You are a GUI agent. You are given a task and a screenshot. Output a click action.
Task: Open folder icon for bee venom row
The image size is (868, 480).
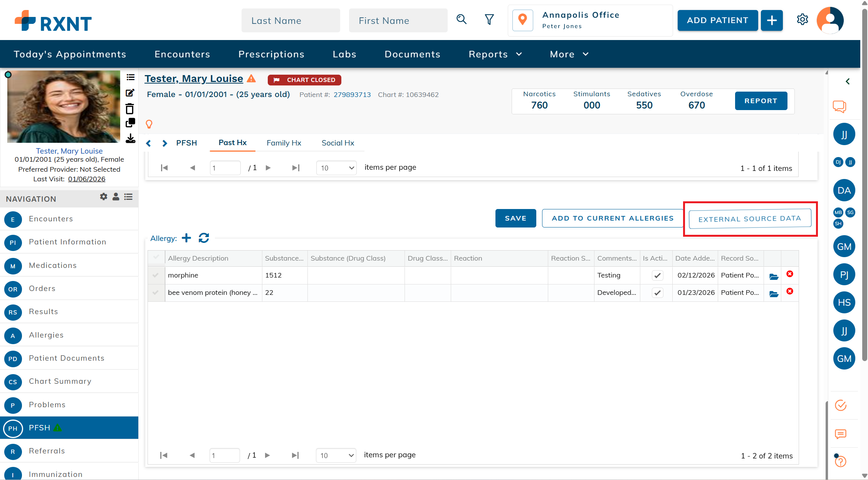click(x=774, y=294)
